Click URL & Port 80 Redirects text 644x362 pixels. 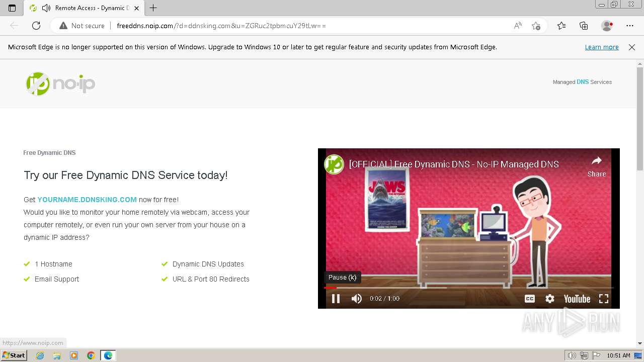pyautogui.click(x=211, y=279)
